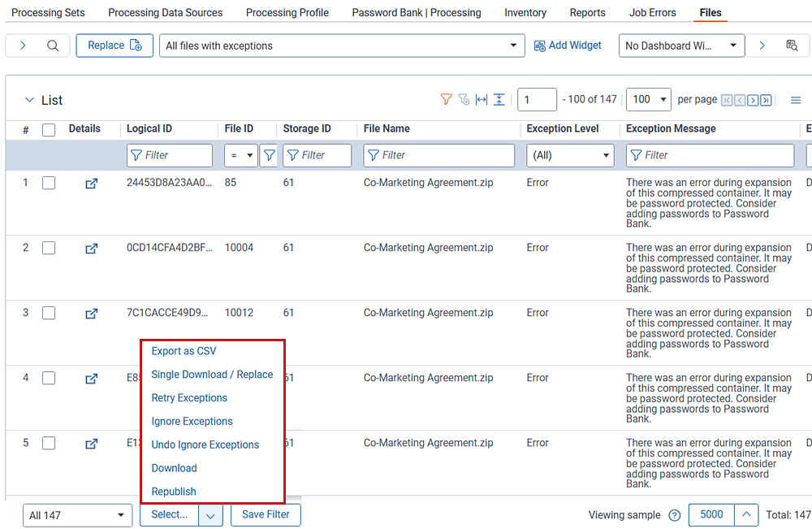Open the search panel

(x=51, y=45)
